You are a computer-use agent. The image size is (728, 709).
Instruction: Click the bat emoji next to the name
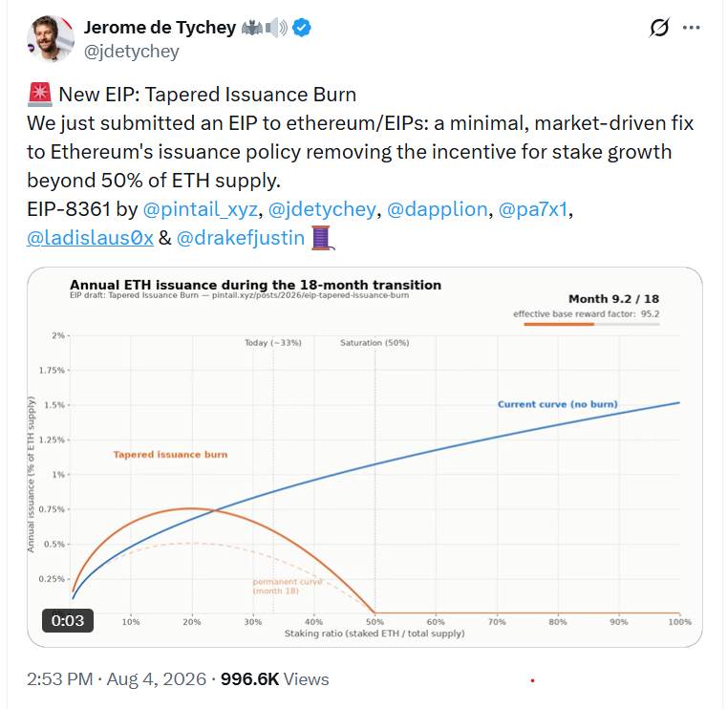pyautogui.click(x=252, y=29)
